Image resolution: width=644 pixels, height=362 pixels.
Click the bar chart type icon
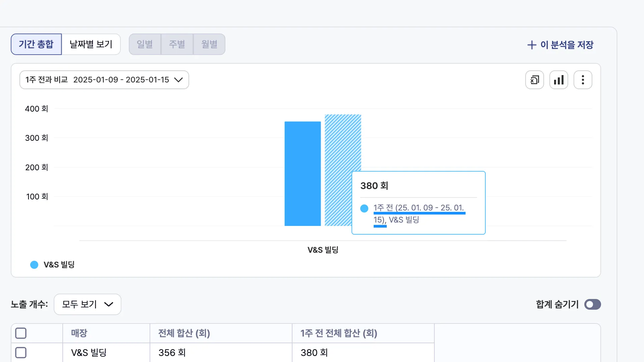(558, 80)
